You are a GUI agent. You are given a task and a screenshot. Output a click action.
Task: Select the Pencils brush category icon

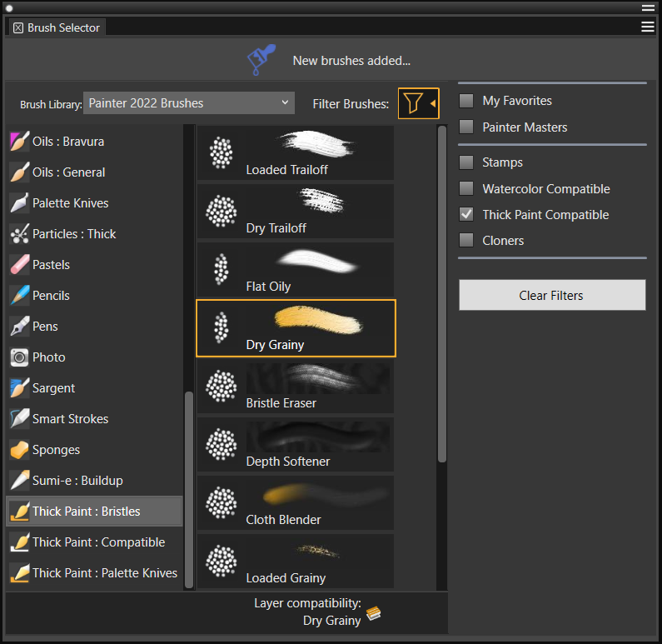click(x=19, y=296)
